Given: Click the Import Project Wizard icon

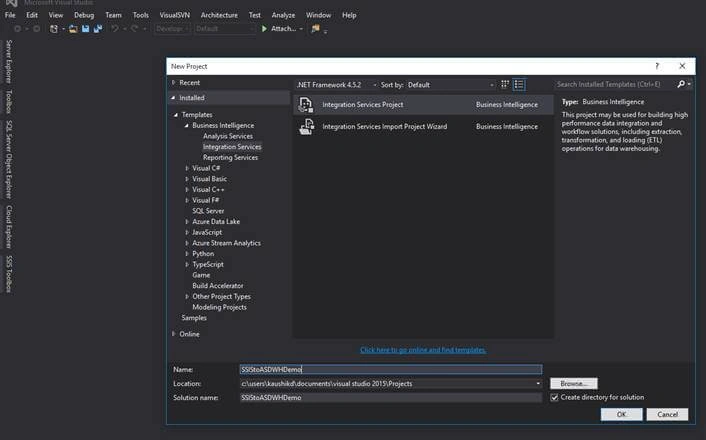Looking at the screenshot, I should tap(307, 127).
